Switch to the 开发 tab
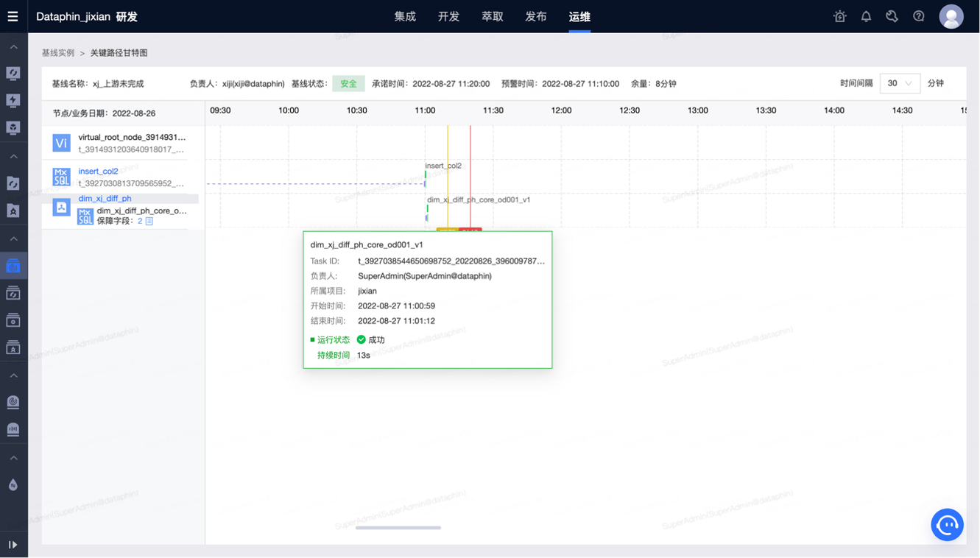Screen dimensions: 980x558 [448, 15]
